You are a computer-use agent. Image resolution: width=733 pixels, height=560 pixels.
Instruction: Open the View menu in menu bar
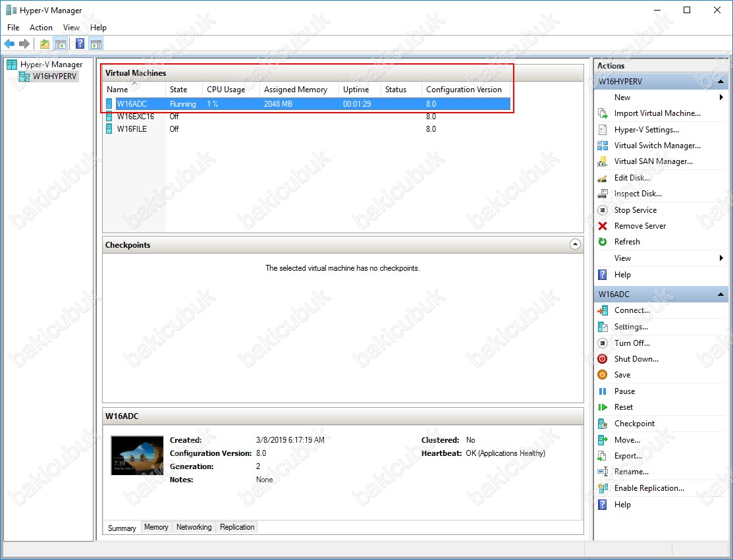(71, 28)
